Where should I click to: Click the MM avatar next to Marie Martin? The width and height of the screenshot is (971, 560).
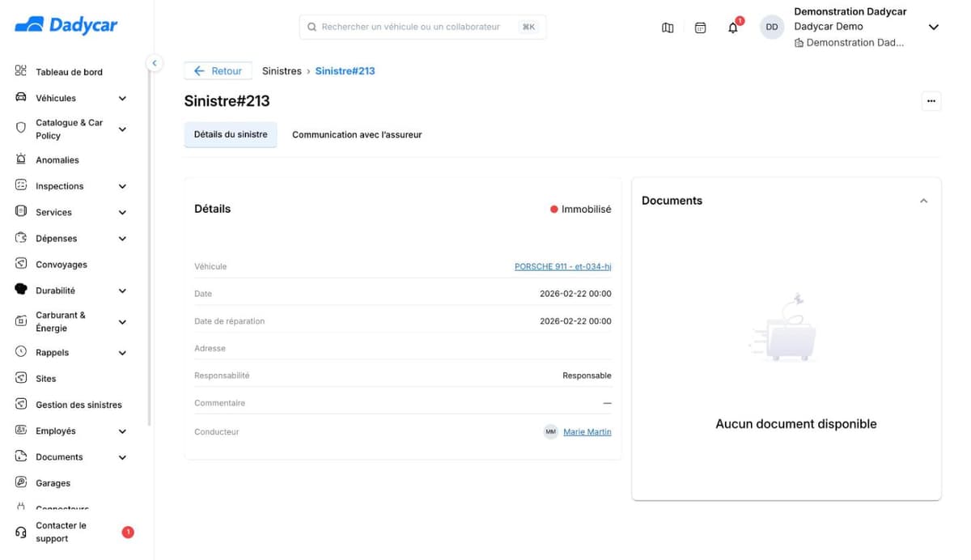pos(550,432)
